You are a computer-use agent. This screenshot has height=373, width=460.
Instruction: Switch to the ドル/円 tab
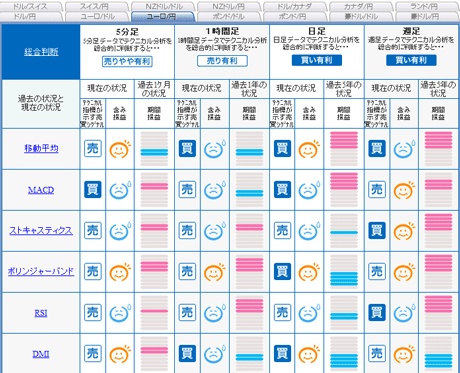[31, 17]
